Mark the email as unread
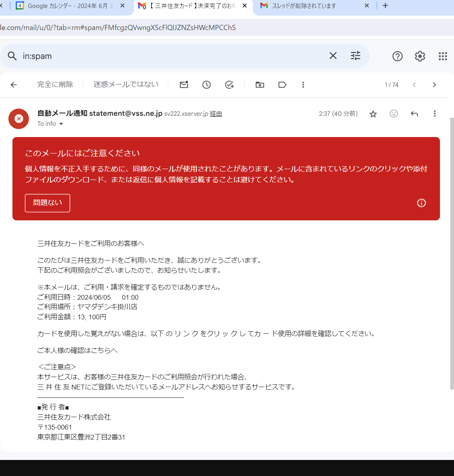 [184, 85]
